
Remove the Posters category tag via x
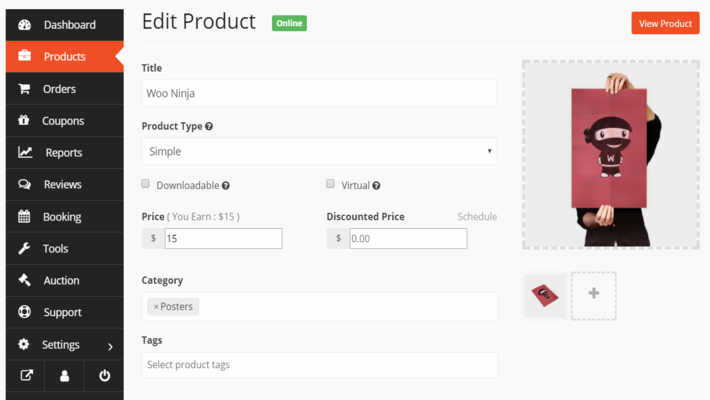pyautogui.click(x=156, y=307)
